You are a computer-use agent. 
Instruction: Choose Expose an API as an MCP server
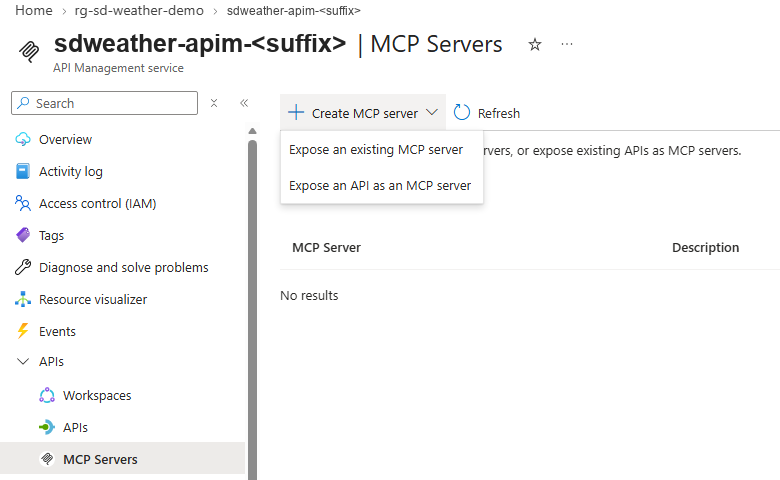click(x=380, y=186)
